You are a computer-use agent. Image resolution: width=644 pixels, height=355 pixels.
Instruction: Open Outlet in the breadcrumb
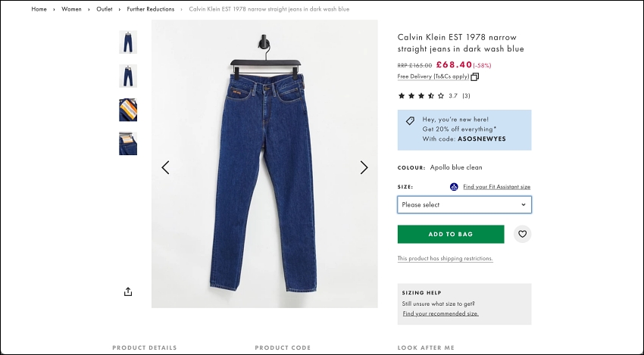click(x=105, y=9)
